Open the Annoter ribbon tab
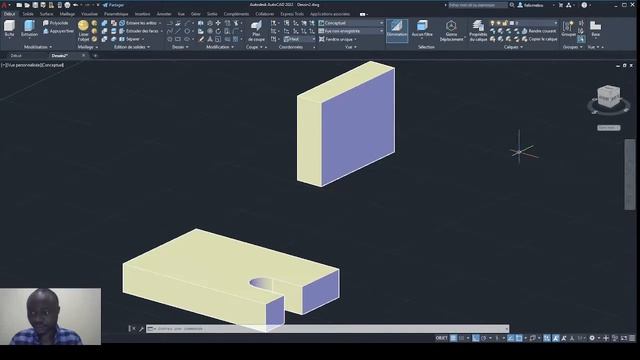 pos(164,14)
